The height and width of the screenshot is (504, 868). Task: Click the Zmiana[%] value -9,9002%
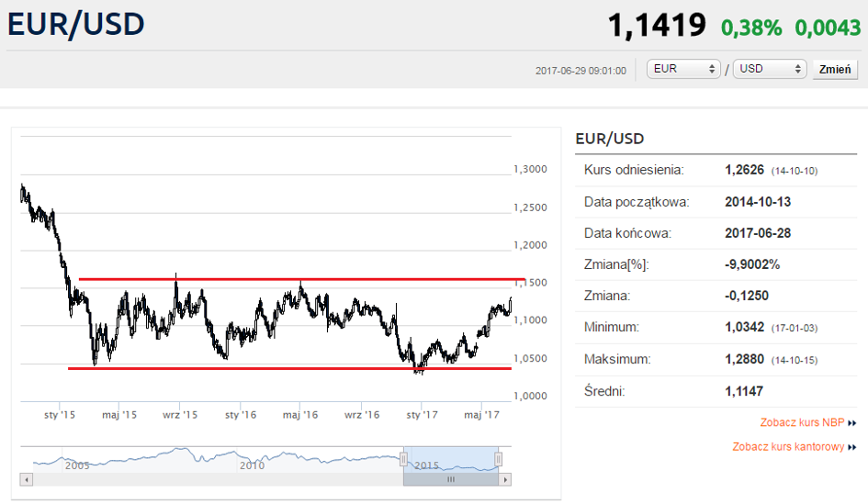[x=751, y=264]
